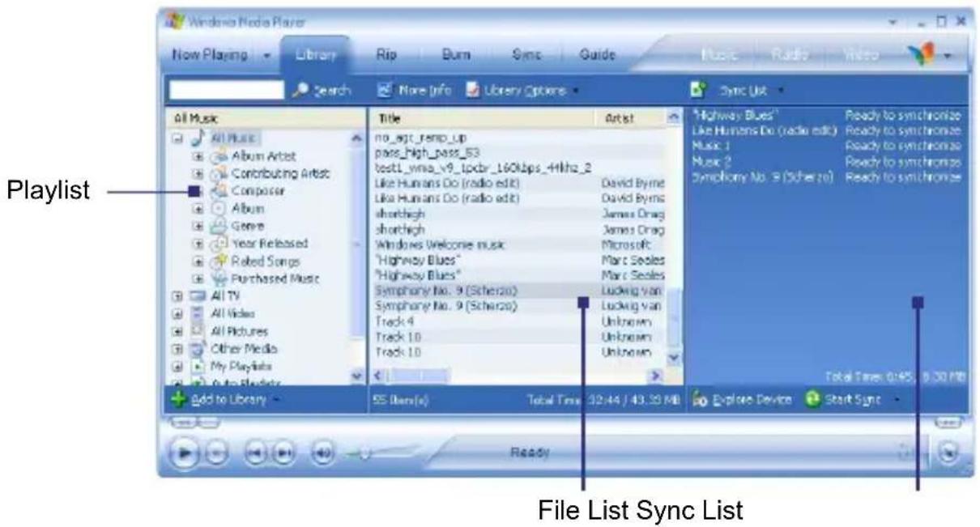
Task: Click the All TV icon
Action: point(197,296)
